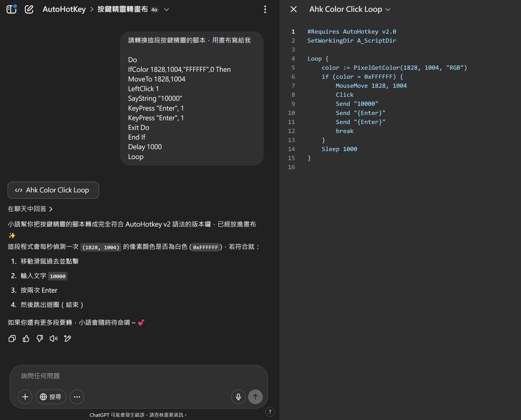The width and height of the screenshot is (521, 420).
Task: Click the if (color = 0xFFFFFF) code line
Action: pos(362,77)
